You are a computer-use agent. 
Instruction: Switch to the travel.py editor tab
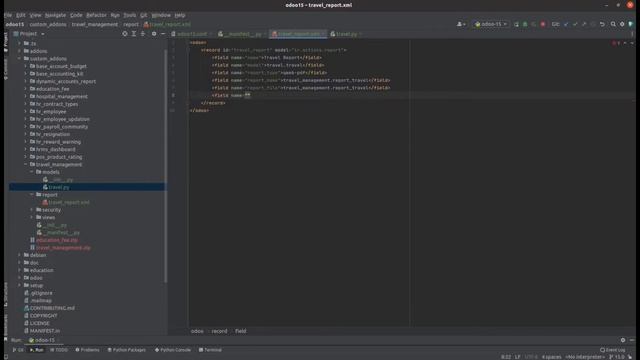pyautogui.click(x=346, y=34)
